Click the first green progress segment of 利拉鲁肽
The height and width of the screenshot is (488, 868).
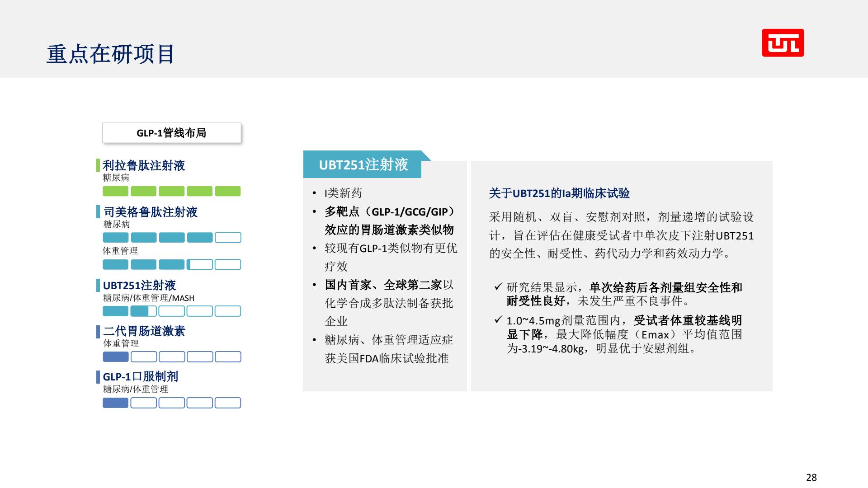coord(115,191)
